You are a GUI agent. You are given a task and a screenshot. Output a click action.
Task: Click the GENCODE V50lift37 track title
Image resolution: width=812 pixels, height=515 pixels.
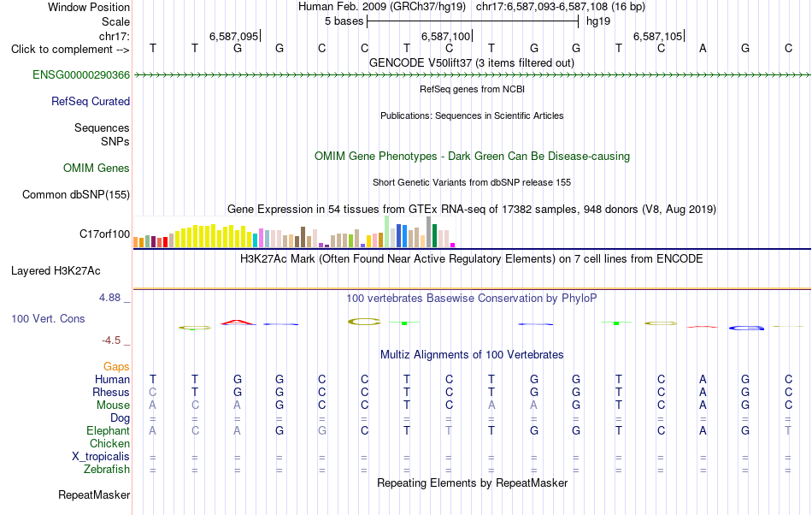(472, 63)
